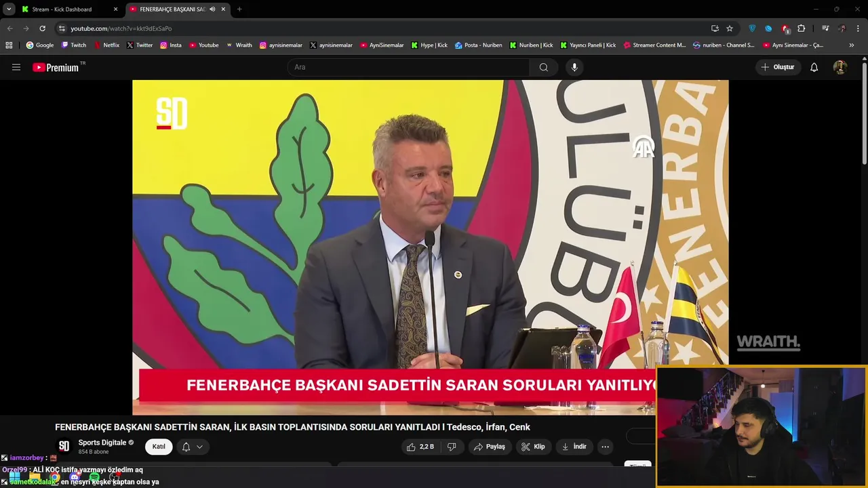The height and width of the screenshot is (488, 868).
Task: Open the Google bookmark
Action: coord(40,45)
